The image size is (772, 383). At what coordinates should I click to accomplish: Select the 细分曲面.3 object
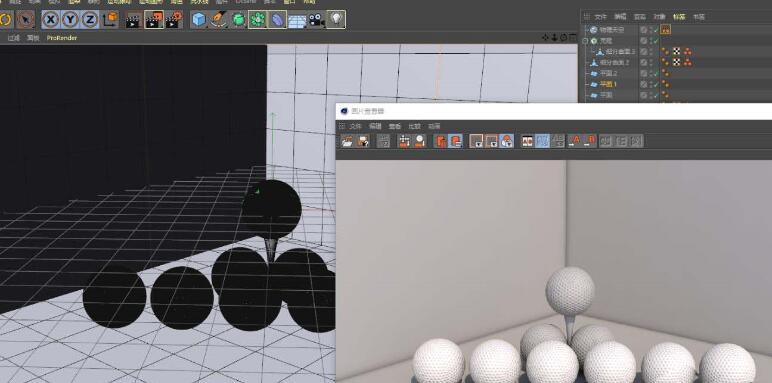click(620, 52)
